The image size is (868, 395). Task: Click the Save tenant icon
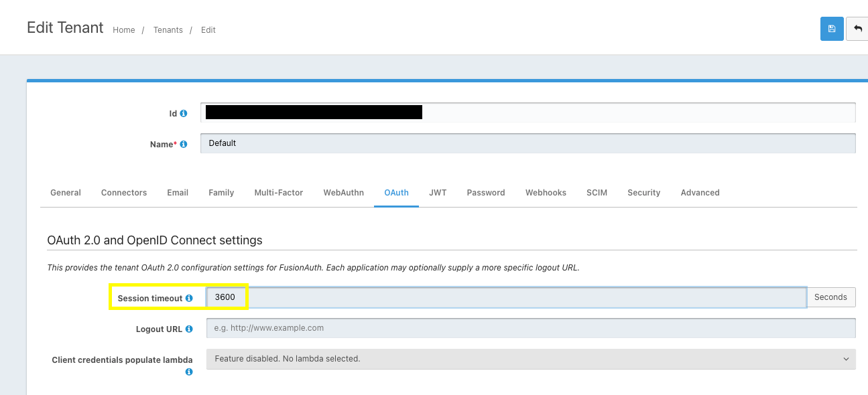coord(832,29)
